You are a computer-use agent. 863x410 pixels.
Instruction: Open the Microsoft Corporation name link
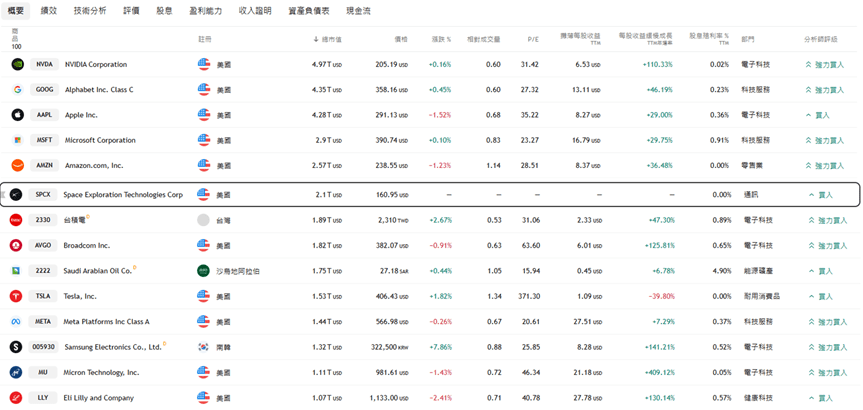tap(100, 140)
